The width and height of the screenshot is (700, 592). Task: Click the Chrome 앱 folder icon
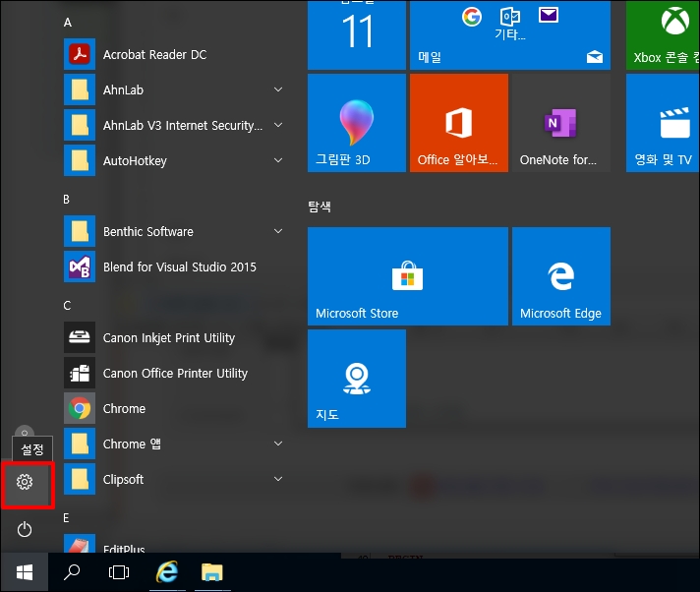click(x=80, y=444)
